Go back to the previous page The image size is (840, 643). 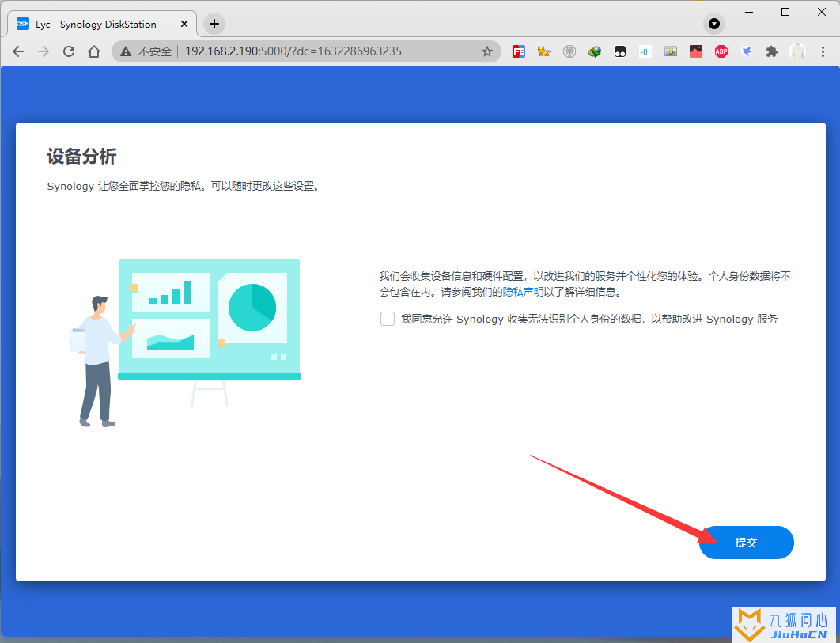[x=18, y=51]
